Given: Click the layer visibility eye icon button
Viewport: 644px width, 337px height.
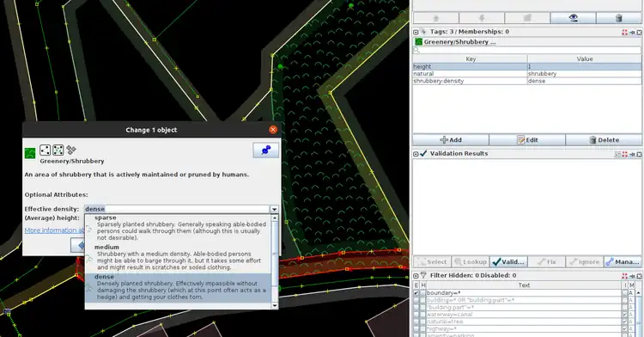Looking at the screenshot, I should (x=573, y=18).
